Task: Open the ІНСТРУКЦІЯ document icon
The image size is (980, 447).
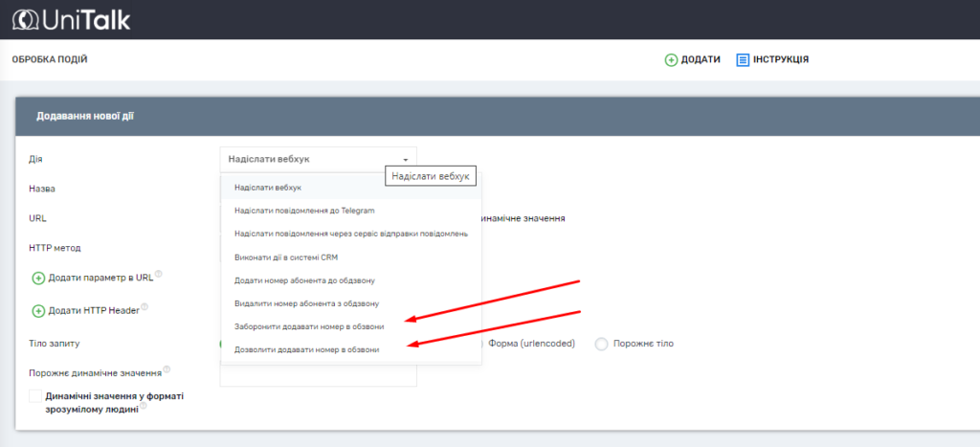Action: [x=742, y=59]
